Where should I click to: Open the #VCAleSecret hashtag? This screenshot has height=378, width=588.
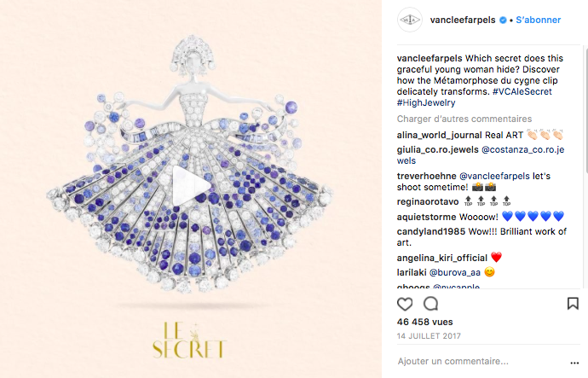coord(522,91)
